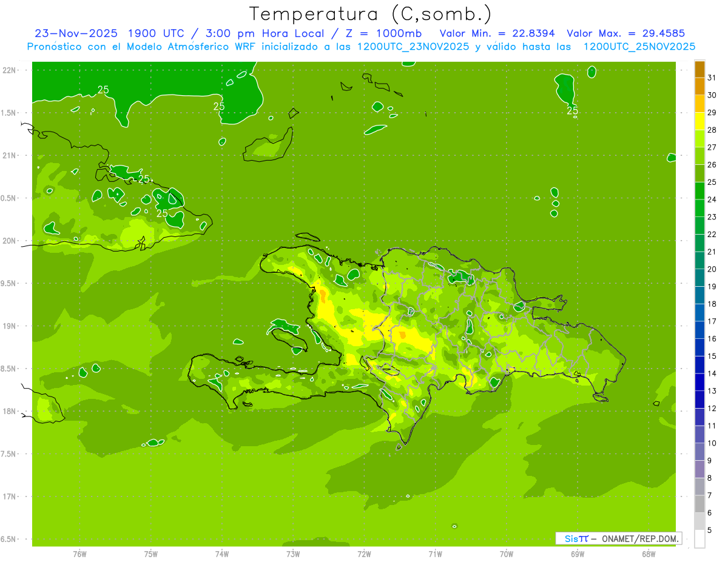
Task: Pick the orange swatch between 30 and 31
Action: click(x=699, y=87)
